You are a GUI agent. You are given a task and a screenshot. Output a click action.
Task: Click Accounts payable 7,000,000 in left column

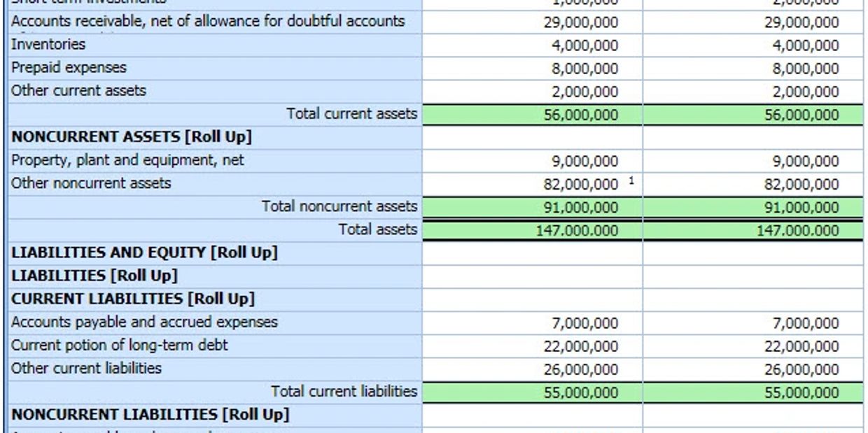[532, 323]
